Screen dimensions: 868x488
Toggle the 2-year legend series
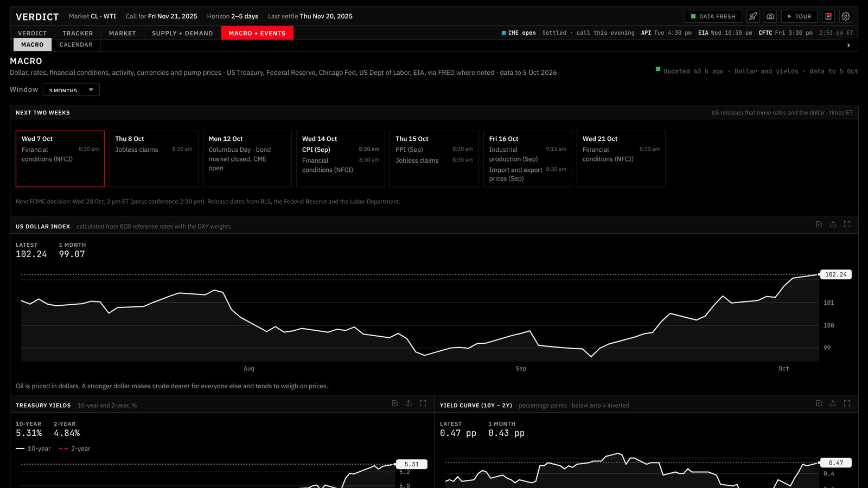(74, 449)
